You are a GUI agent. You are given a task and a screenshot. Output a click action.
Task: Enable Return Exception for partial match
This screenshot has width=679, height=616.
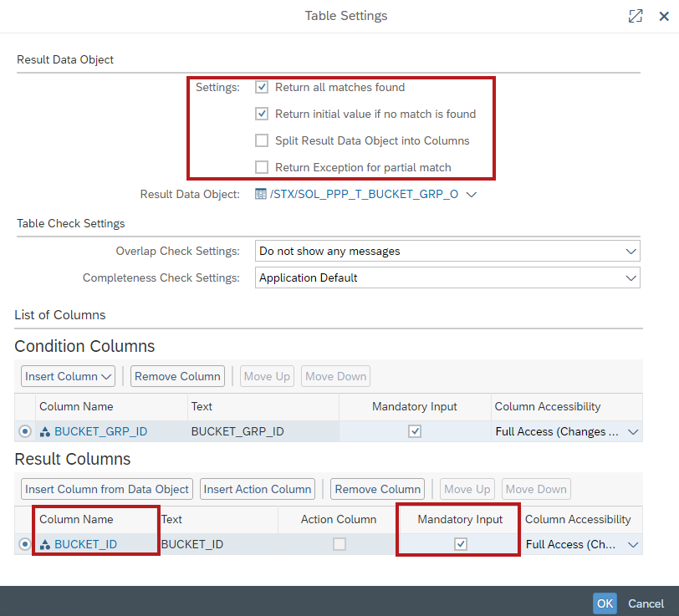[x=262, y=168]
